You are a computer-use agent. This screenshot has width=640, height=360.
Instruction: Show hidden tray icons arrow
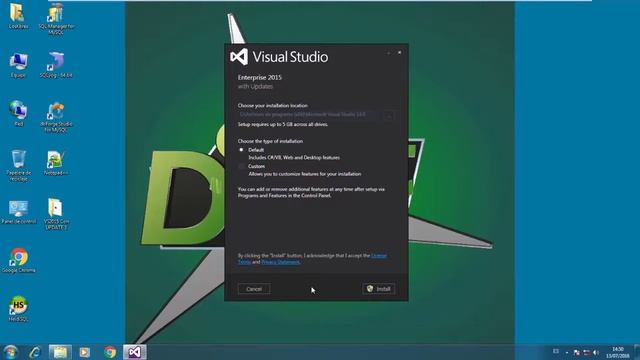tap(567, 352)
